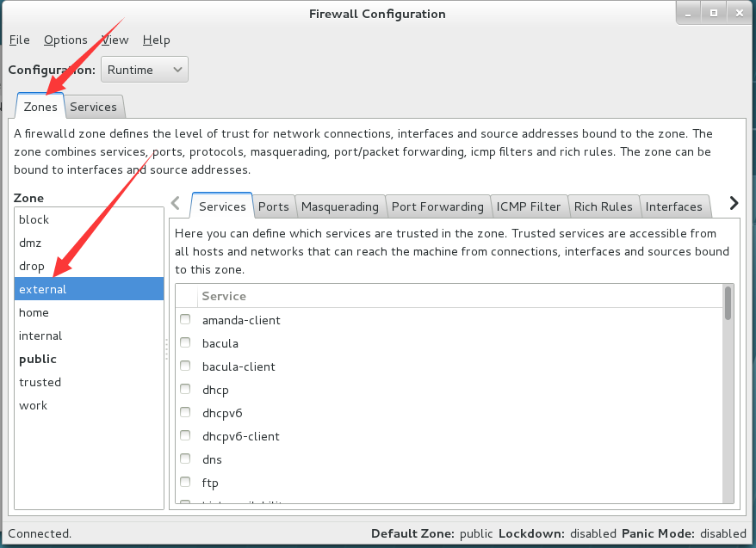Image resolution: width=756 pixels, height=548 pixels.
Task: Open the Port Forwarding tab
Action: (437, 206)
